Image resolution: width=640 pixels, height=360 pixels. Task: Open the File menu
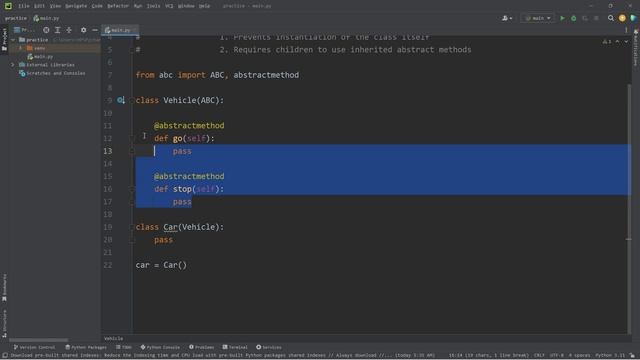(24, 6)
